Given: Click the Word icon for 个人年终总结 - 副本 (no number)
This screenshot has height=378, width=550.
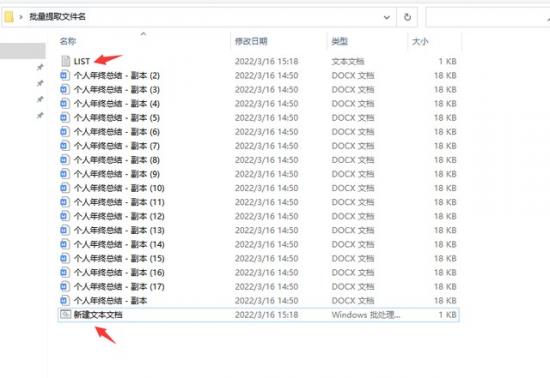Looking at the screenshot, I should click(65, 301).
